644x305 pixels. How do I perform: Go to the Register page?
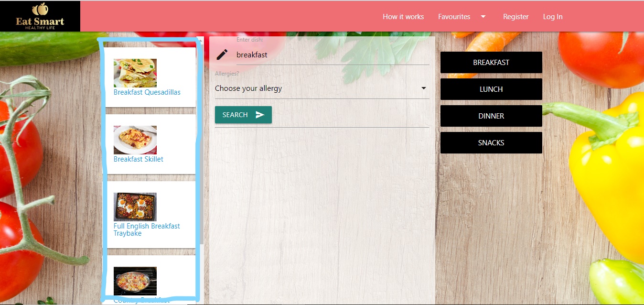[516, 17]
